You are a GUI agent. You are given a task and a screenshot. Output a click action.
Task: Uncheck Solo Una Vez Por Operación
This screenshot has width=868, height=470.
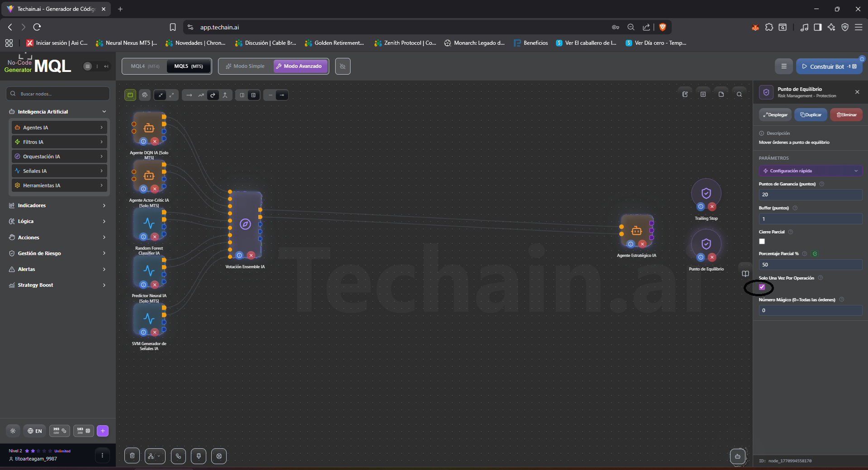(762, 287)
